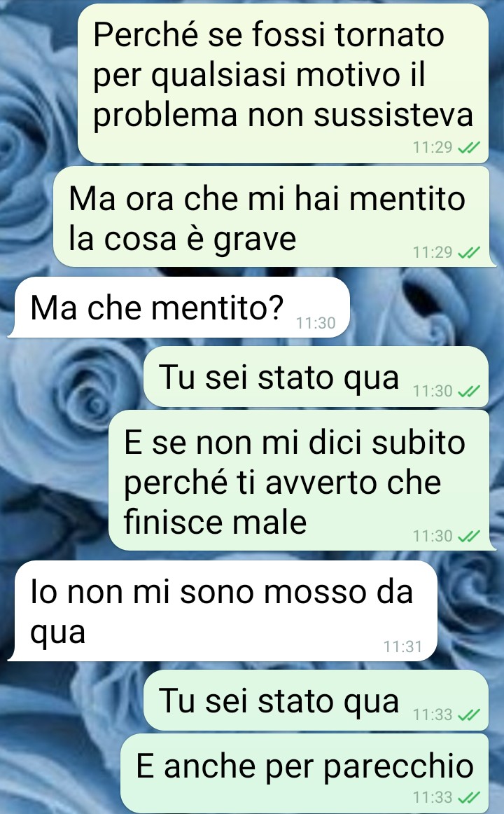Image resolution: width=504 pixels, height=814 pixels.
Task: Select the 'Perché se fossi tornato' message bubble
Action: (284, 83)
